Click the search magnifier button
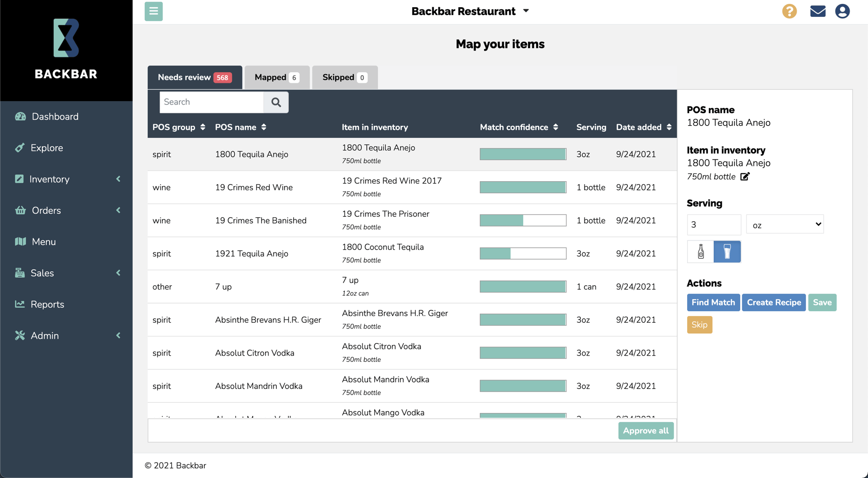The image size is (868, 478). [x=276, y=102]
